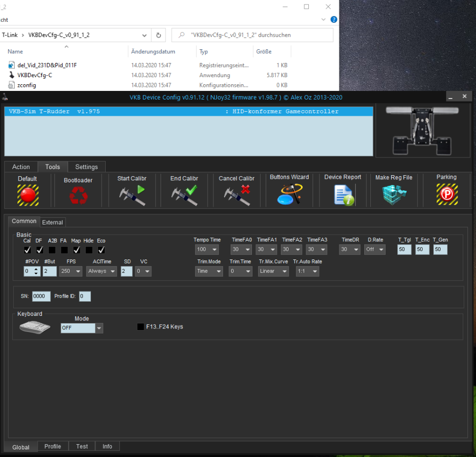Viewport: 476px width, 457px height.
Task: Click the T-Rudder pedals device image
Action: [x=422, y=130]
